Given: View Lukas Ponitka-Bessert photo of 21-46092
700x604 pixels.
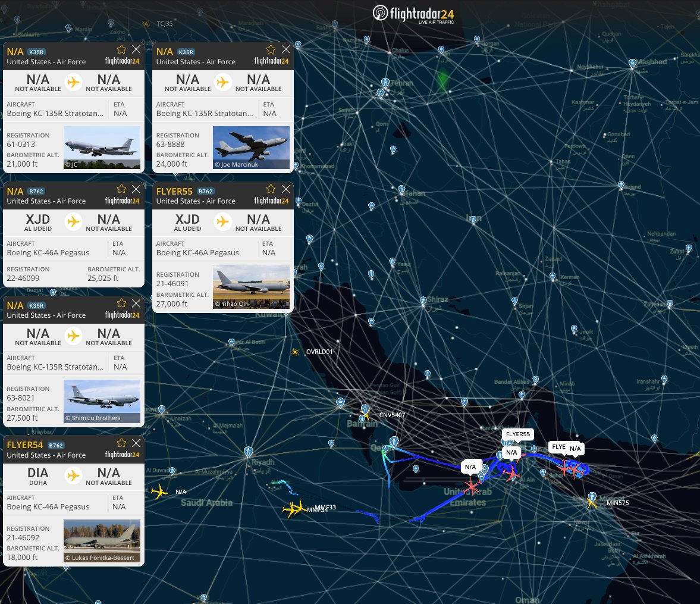Looking at the screenshot, I should [102, 540].
